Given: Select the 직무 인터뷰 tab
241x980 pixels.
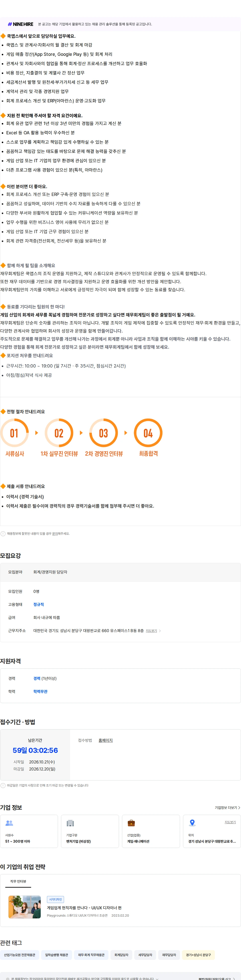Looking at the screenshot, I should [18, 881].
